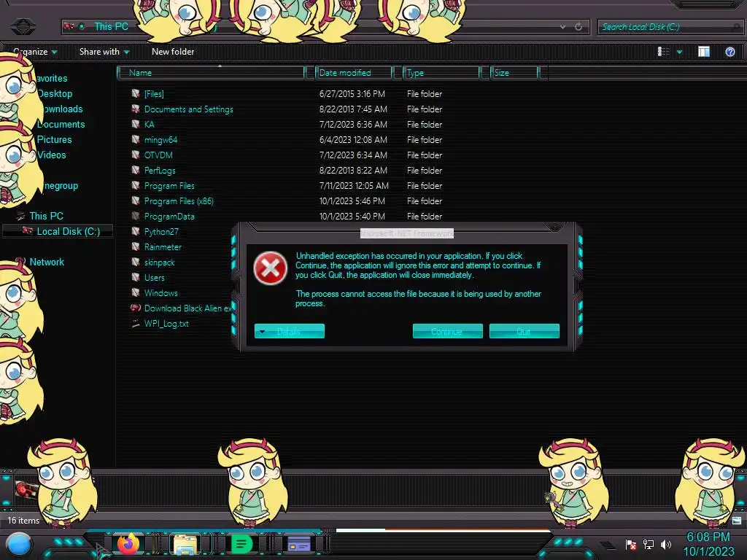Open the Documents and Settings folder icon
This screenshot has height=560, width=747.
tap(136, 109)
